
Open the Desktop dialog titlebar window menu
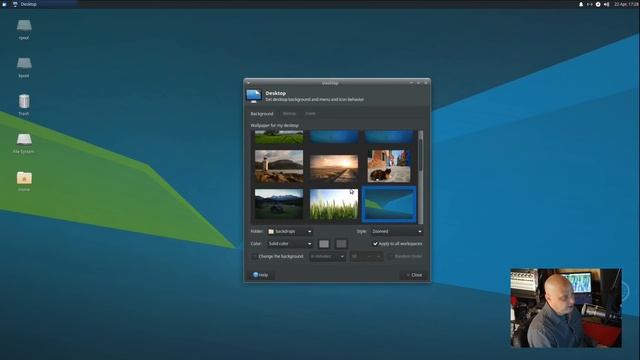click(249, 83)
